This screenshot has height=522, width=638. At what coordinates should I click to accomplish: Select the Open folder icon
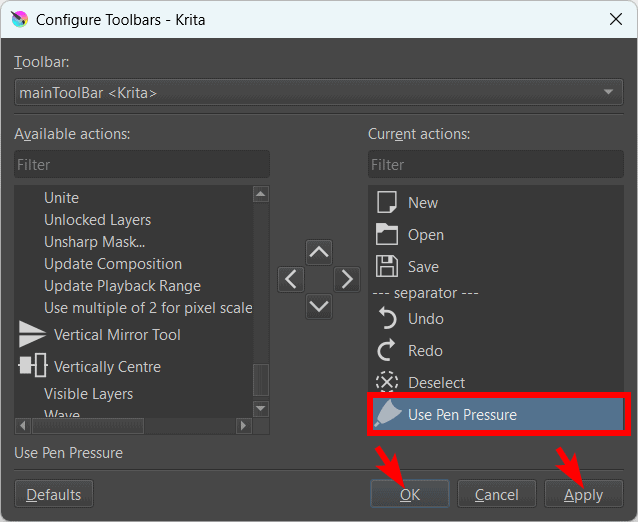387,234
